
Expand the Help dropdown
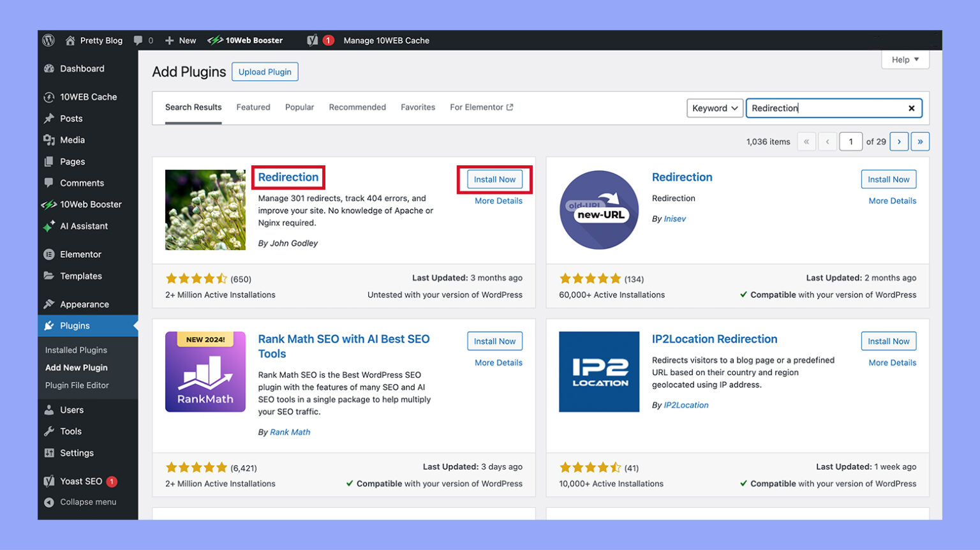904,59
